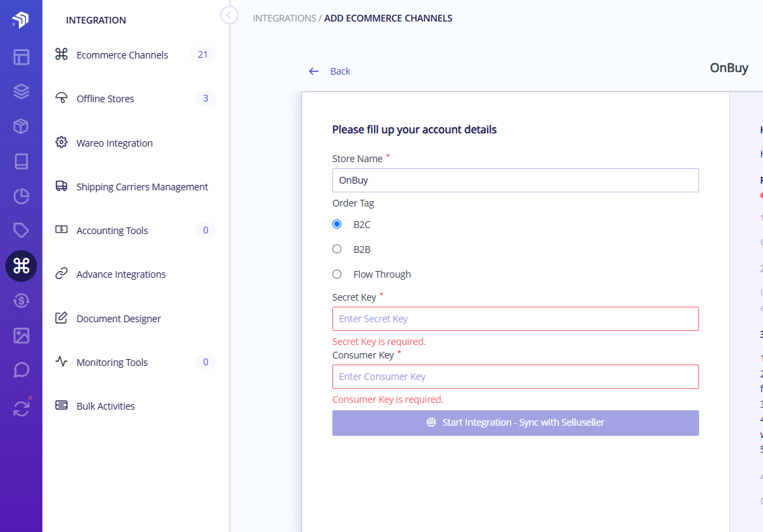The image size is (763, 532).
Task: Select the B2B order tag
Action: pos(336,249)
